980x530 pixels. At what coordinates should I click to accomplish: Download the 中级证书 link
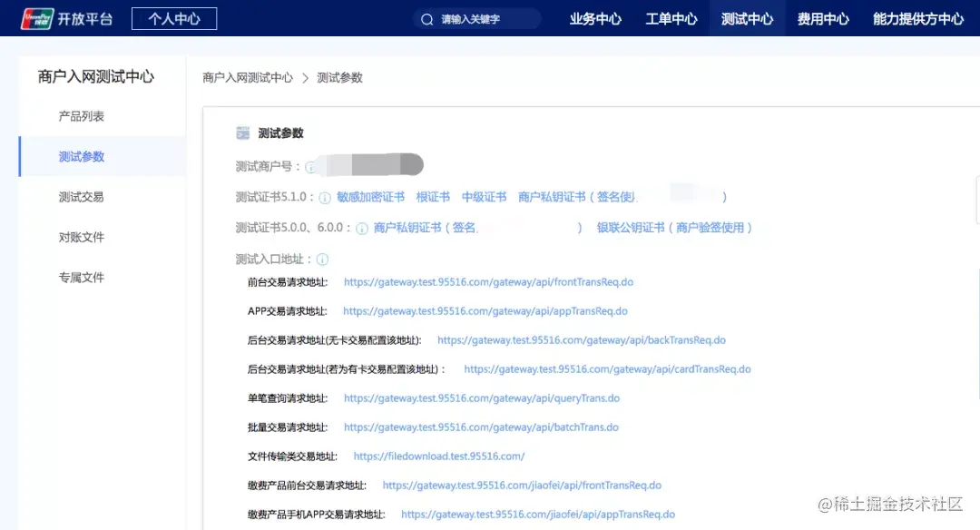(x=484, y=197)
